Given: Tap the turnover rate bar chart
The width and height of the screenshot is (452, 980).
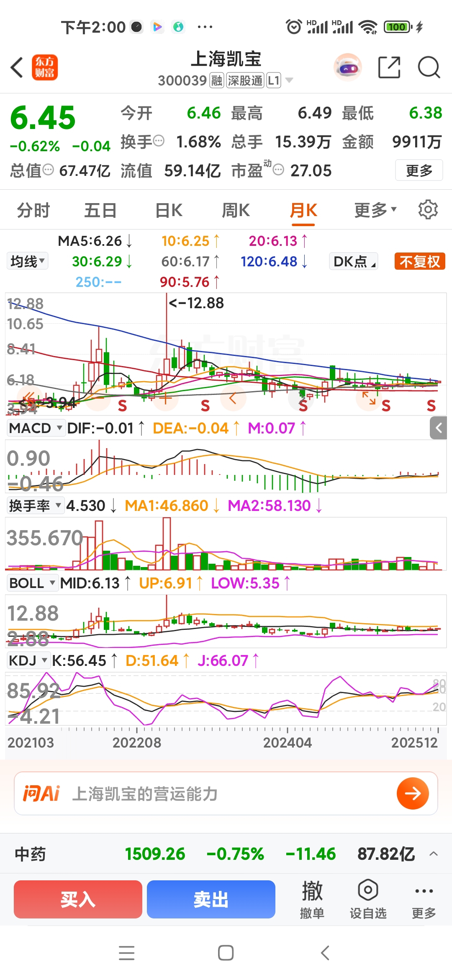Looking at the screenshot, I should [x=226, y=543].
